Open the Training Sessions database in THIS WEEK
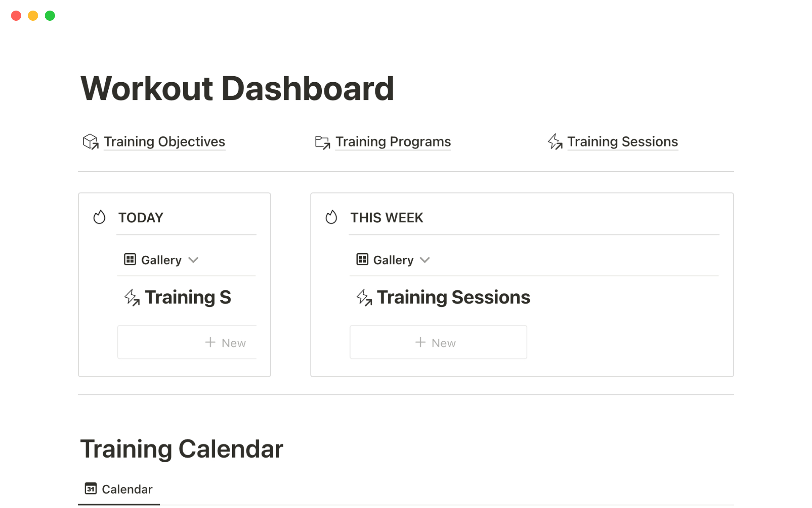 coord(453,298)
